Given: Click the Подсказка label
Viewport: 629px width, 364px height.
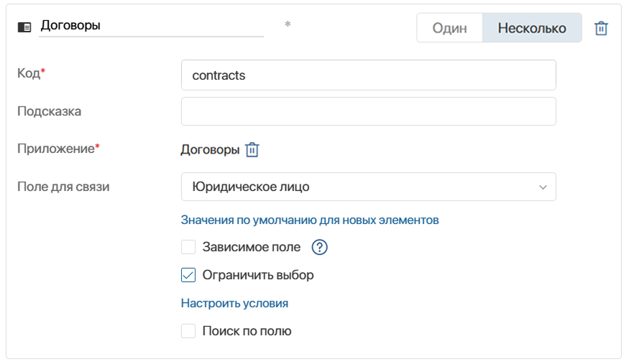Looking at the screenshot, I should (50, 111).
